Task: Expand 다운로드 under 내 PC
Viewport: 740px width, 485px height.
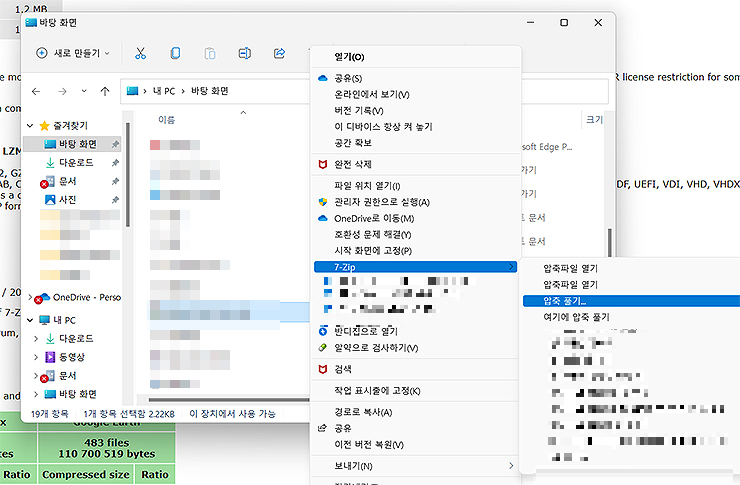Action: (x=36, y=338)
